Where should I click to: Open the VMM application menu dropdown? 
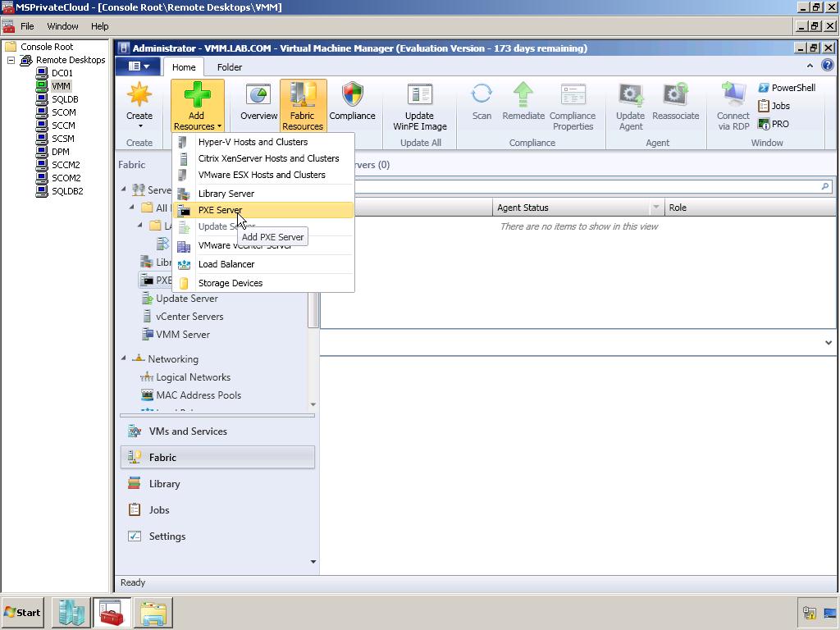139,66
